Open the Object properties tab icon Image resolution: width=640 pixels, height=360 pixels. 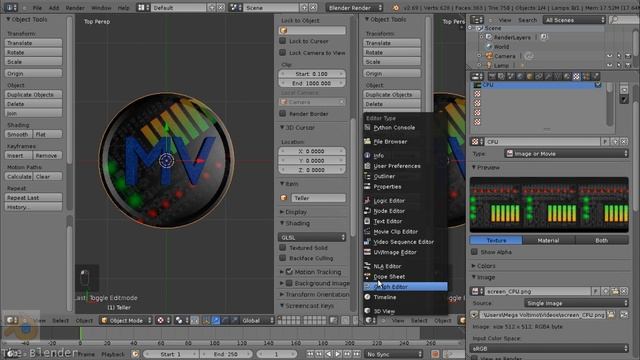tap(530, 76)
